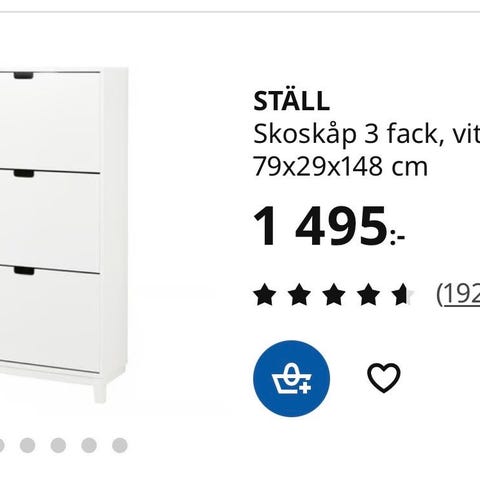Select the carousel dot fourth from right
480x480 pixels.
point(28,445)
